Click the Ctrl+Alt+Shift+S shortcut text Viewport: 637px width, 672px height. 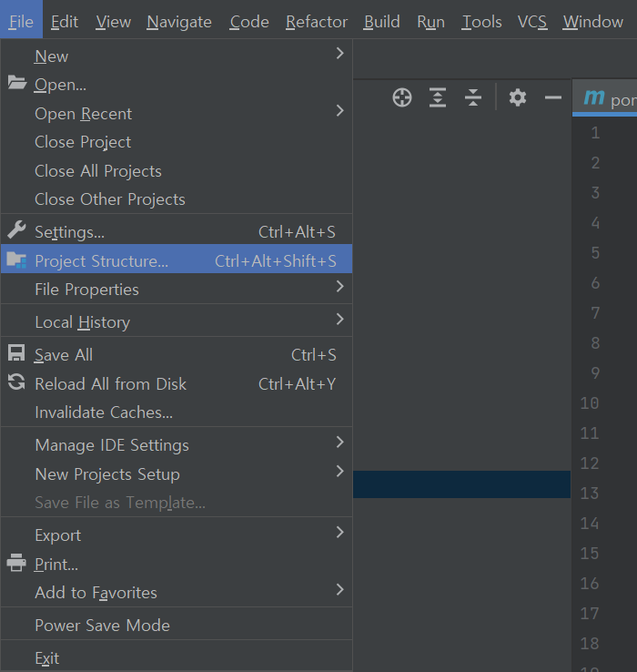click(x=276, y=260)
